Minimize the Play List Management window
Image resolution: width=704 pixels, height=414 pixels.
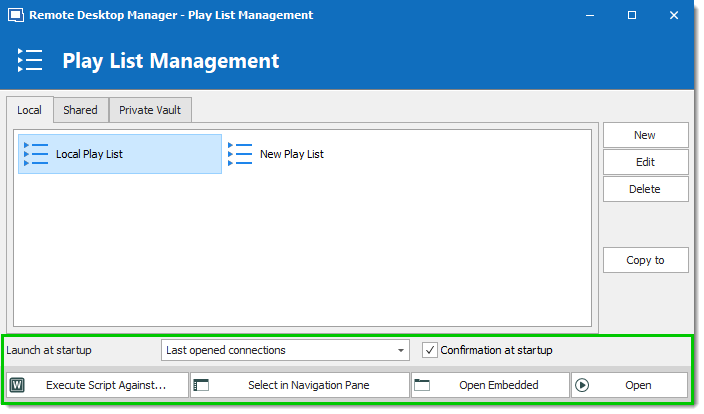click(x=590, y=15)
